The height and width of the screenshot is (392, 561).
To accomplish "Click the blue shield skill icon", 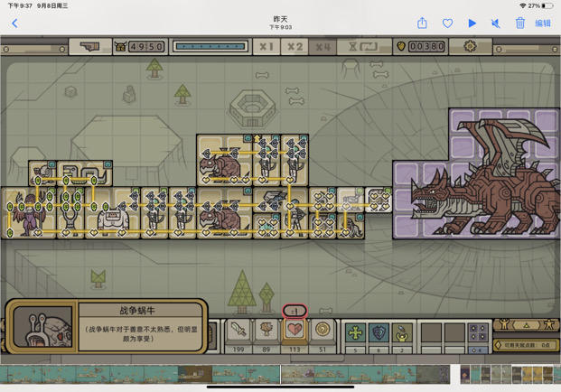I will click(x=379, y=332).
